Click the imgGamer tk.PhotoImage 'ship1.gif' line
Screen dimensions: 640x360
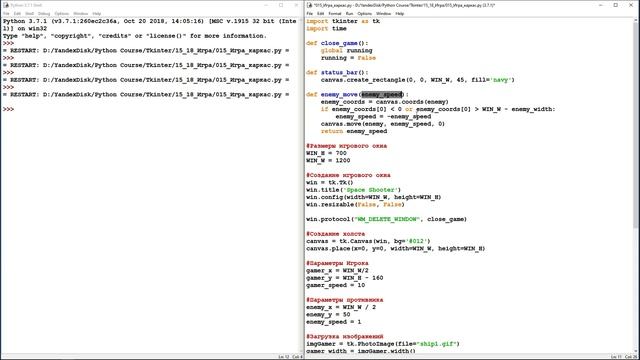pos(383,344)
